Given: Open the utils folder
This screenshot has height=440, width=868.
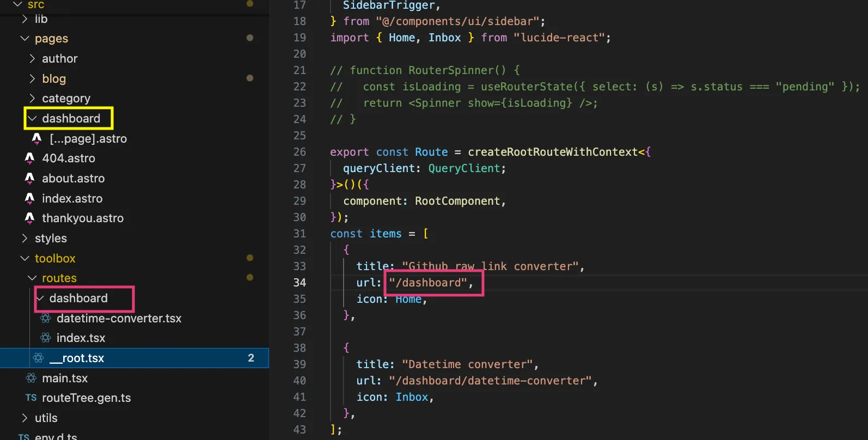Looking at the screenshot, I should (x=46, y=418).
